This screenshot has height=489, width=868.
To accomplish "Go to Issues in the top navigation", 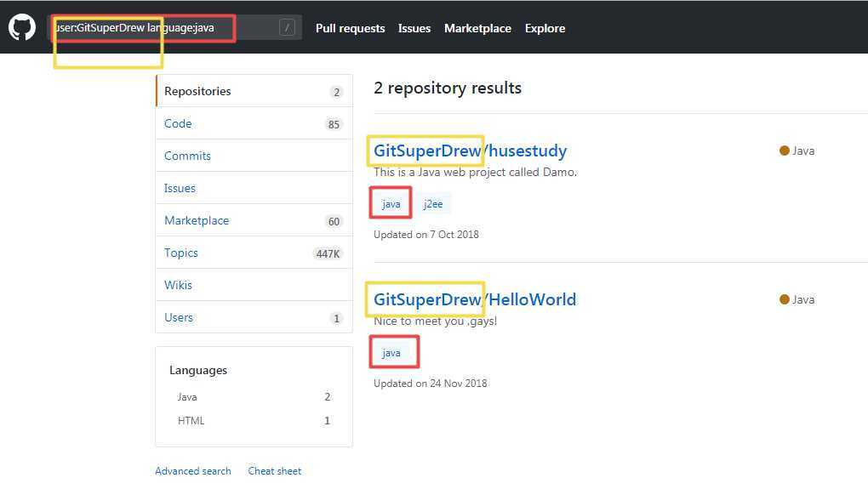I will pos(414,28).
